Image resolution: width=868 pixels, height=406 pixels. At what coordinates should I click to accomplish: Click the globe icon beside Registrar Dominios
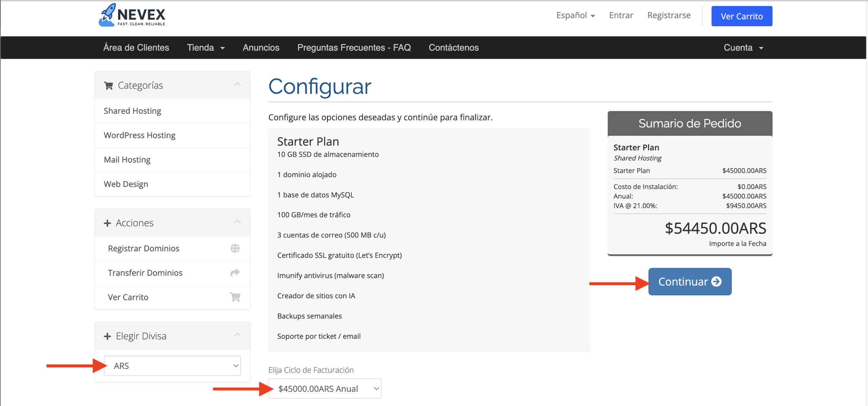point(235,248)
